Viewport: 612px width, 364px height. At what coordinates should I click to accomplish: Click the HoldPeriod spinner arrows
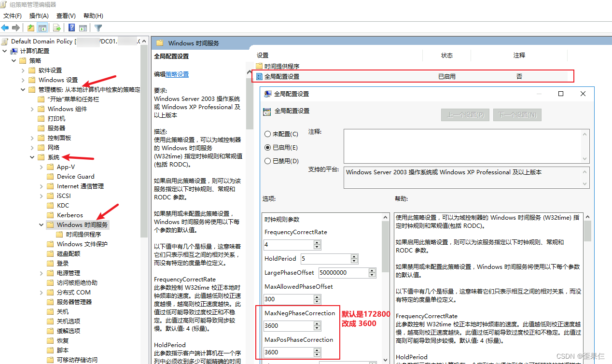pos(354,259)
